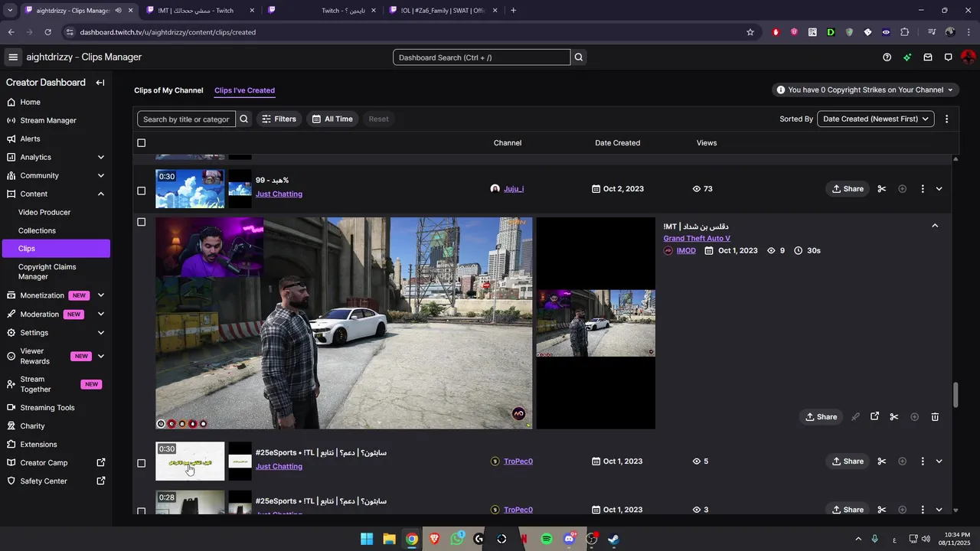Screen dimensions: 980x551
Task: Open the IMOD channel link
Action: pos(686,250)
